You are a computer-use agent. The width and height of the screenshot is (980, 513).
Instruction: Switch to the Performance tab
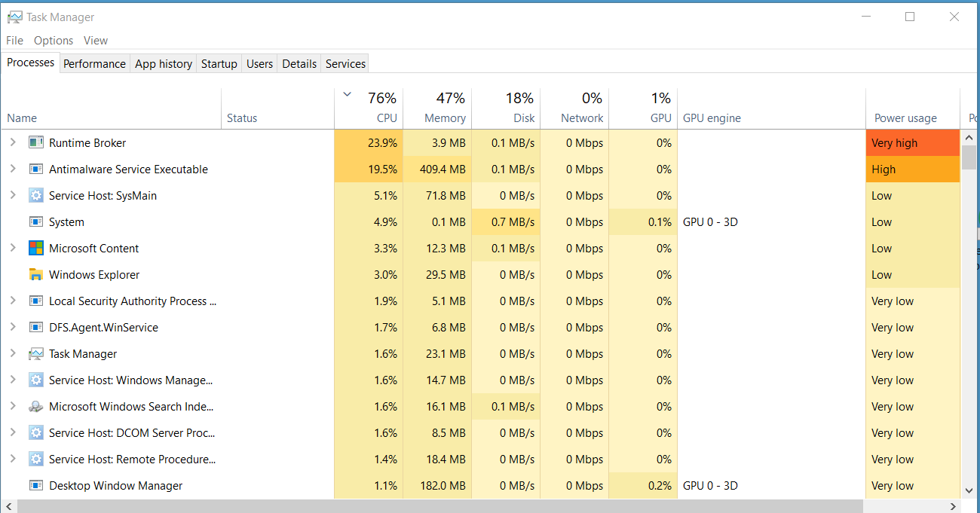click(x=94, y=64)
